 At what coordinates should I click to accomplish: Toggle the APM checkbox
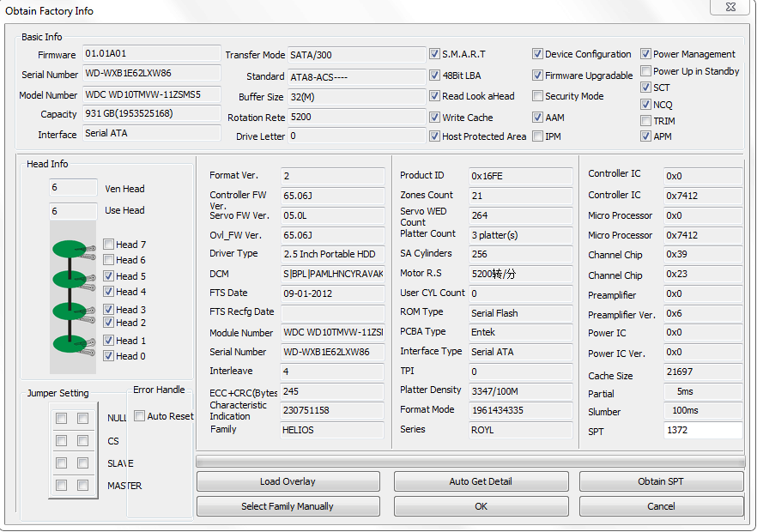pos(645,136)
